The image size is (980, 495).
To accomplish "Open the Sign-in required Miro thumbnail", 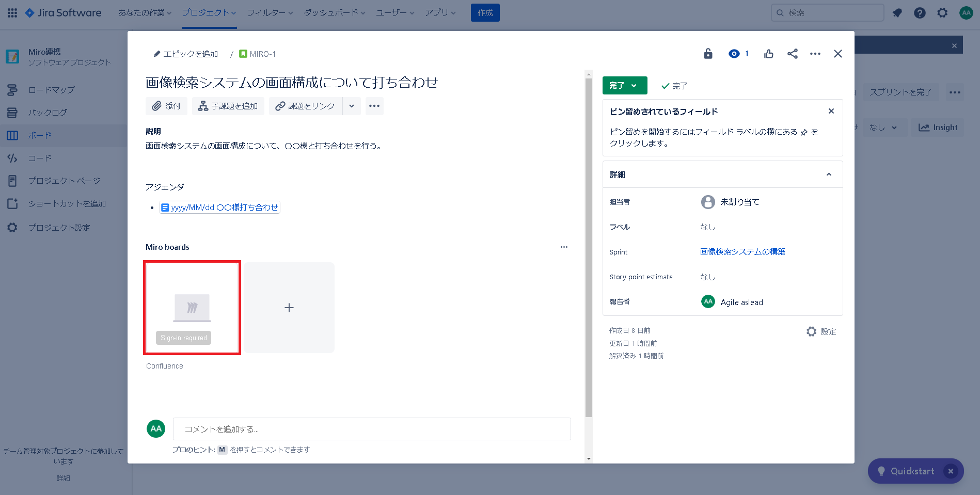I will click(192, 308).
